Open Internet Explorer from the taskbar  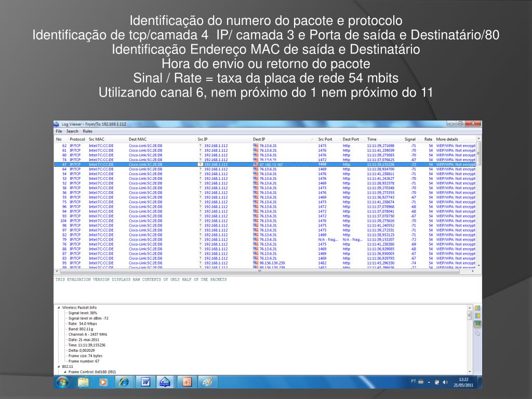[x=124, y=382]
